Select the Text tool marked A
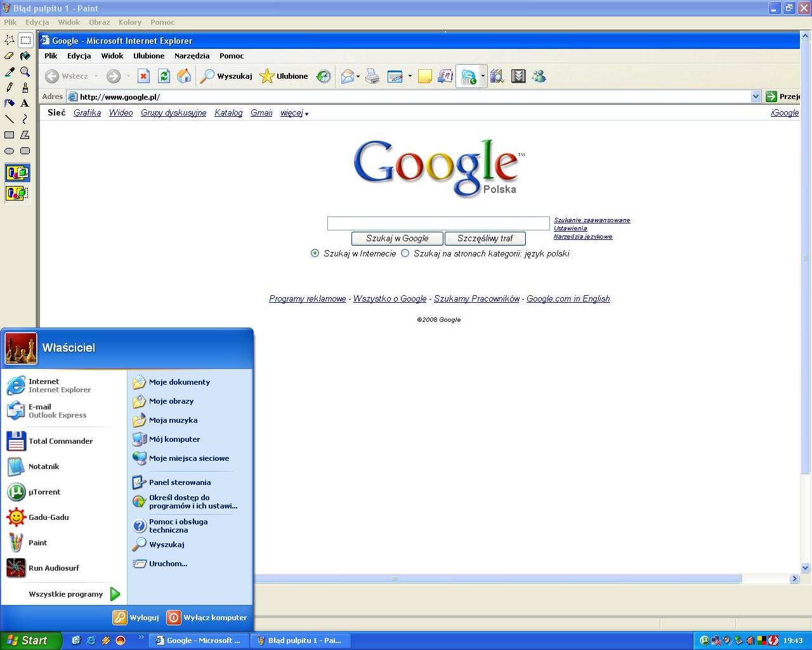This screenshot has height=650, width=812. [x=25, y=103]
